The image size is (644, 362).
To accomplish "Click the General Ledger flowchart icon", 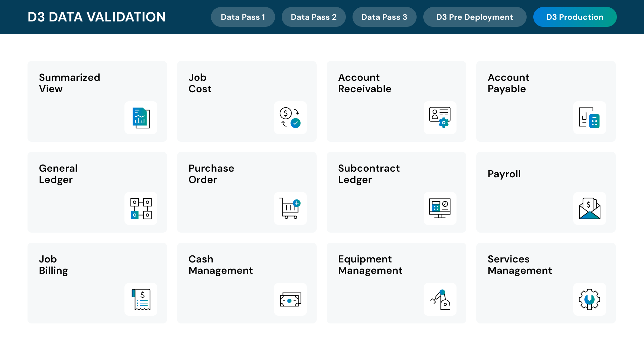I will [141, 208].
